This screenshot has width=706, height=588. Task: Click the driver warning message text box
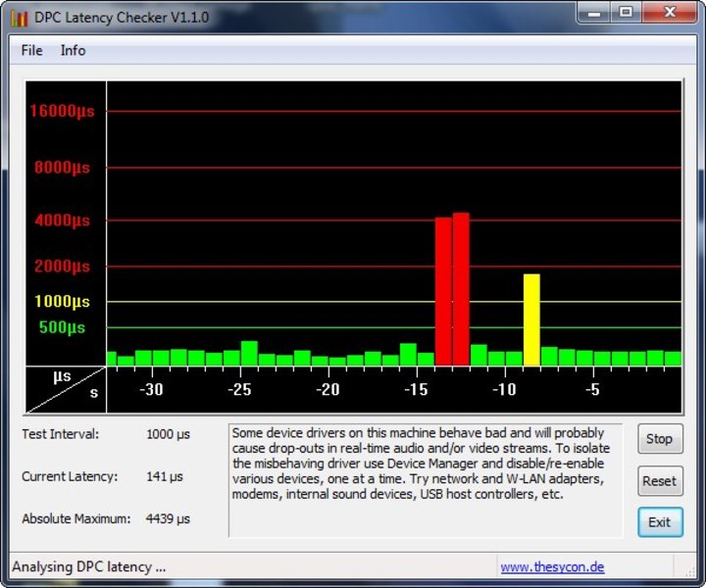[426, 480]
